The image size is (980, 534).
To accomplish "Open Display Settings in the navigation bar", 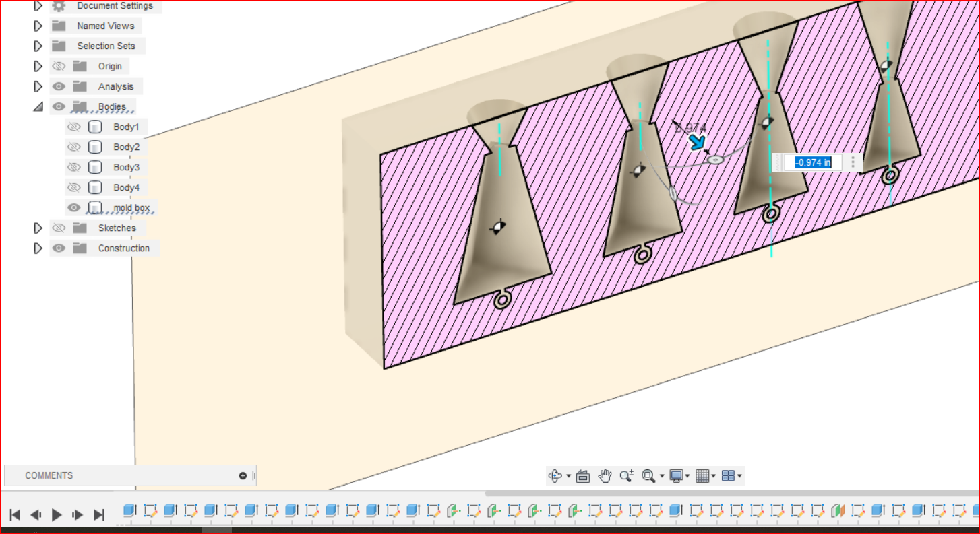I will tap(677, 475).
